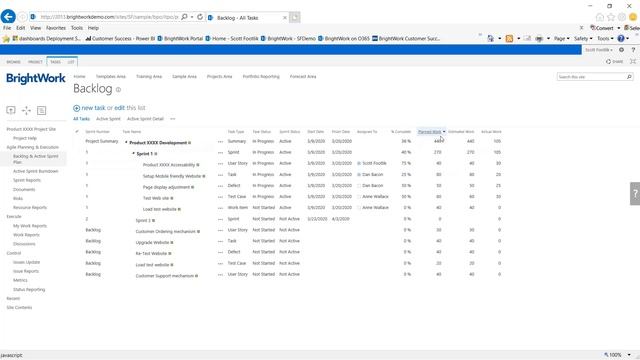640x360 pixels.
Task: Switch to the LIST ribbon tab
Action: tap(71, 62)
